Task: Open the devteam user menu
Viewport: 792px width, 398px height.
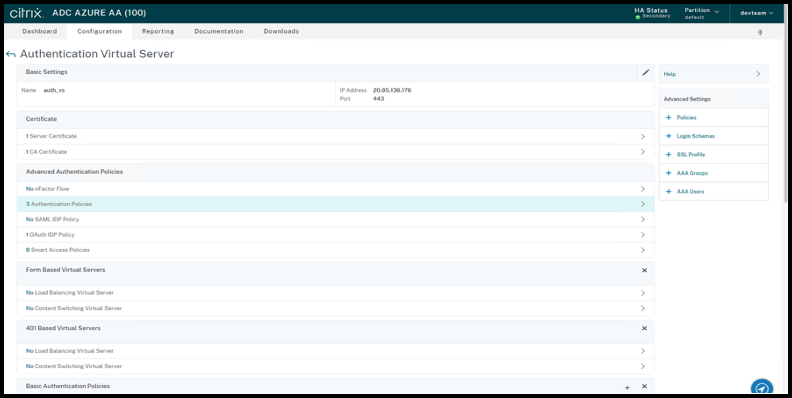Action: pyautogui.click(x=757, y=13)
